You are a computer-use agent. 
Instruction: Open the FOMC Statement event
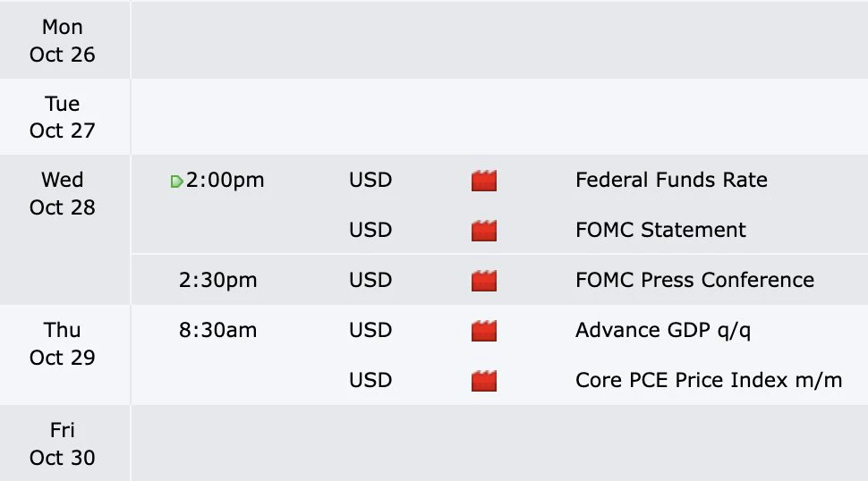tap(660, 230)
